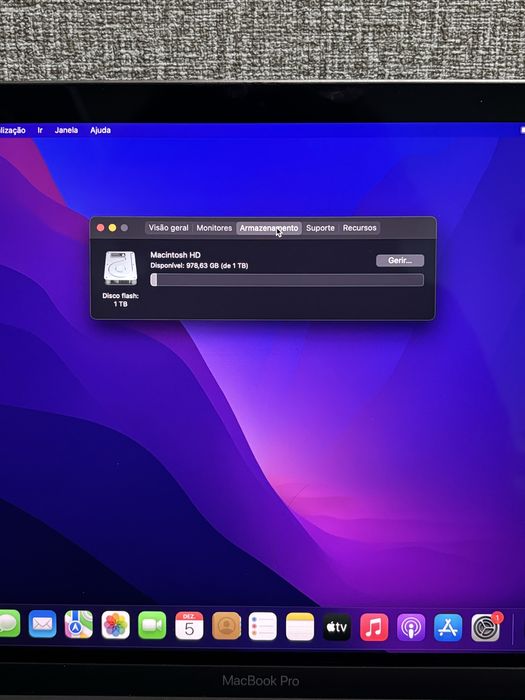Viewport: 525px width, 700px height.
Task: Open the Recursos tab
Action: (x=359, y=228)
